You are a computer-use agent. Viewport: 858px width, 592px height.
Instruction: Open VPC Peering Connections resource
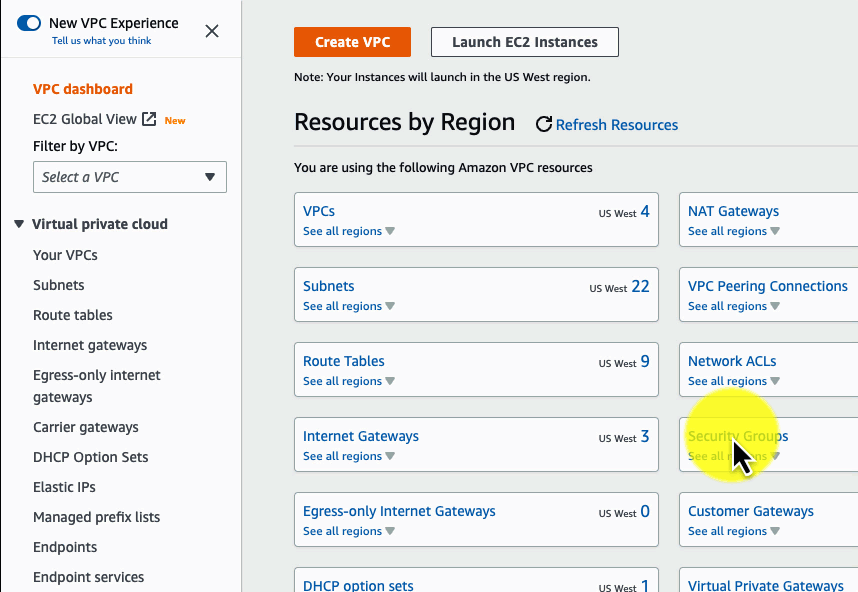tap(767, 286)
